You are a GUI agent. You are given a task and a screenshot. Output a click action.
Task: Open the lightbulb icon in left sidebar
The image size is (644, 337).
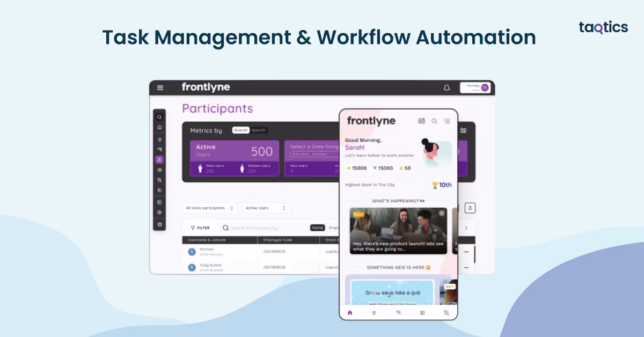click(x=159, y=140)
